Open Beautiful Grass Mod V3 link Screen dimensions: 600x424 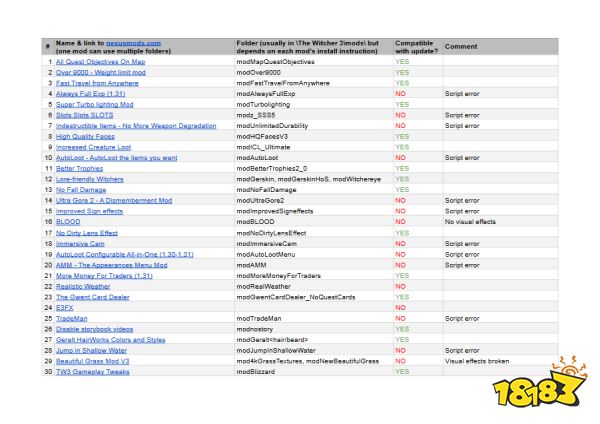pyautogui.click(x=93, y=360)
